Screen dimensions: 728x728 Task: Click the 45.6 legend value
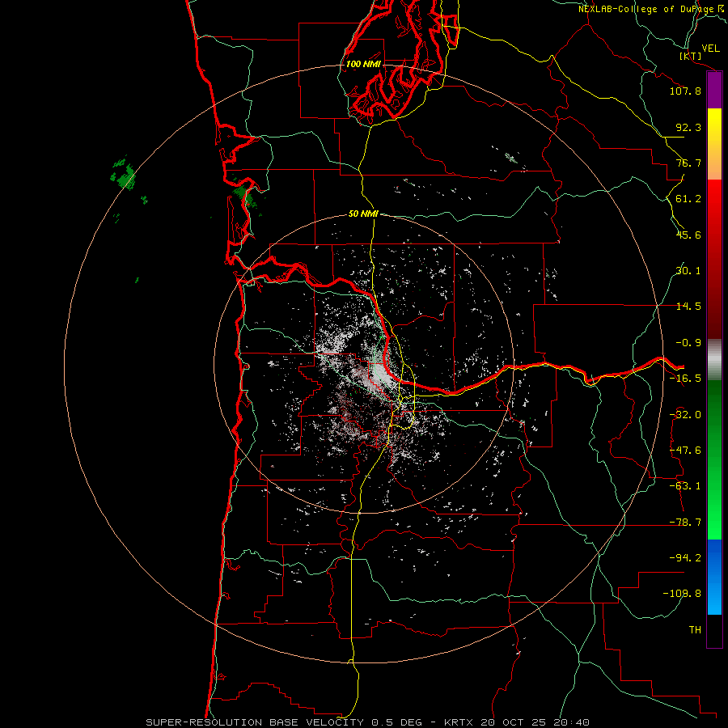pyautogui.click(x=688, y=235)
